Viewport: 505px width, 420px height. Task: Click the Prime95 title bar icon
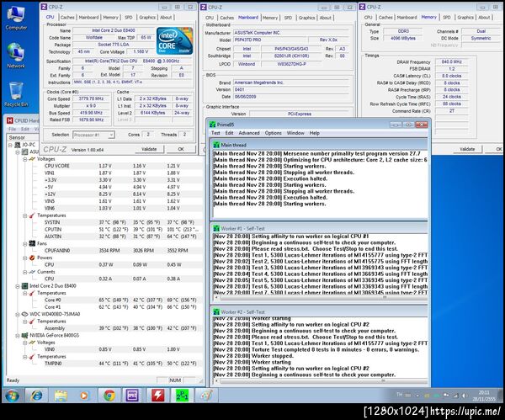pos(212,125)
